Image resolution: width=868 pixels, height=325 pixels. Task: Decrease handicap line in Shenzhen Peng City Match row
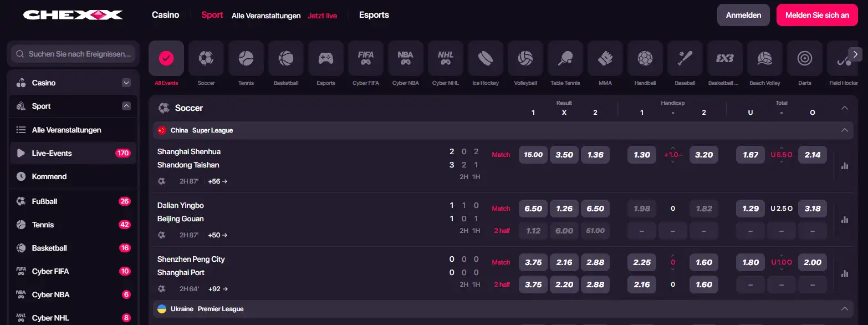[x=673, y=270]
